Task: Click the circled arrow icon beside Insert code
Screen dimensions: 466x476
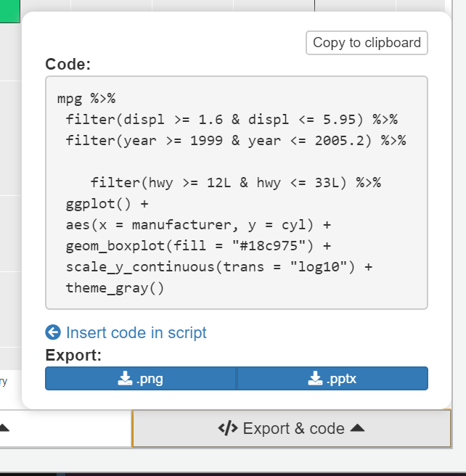Action: click(x=53, y=332)
